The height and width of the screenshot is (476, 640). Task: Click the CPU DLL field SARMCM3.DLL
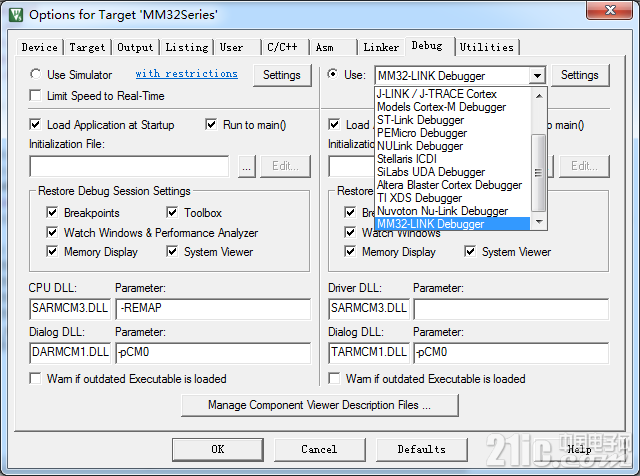point(70,308)
